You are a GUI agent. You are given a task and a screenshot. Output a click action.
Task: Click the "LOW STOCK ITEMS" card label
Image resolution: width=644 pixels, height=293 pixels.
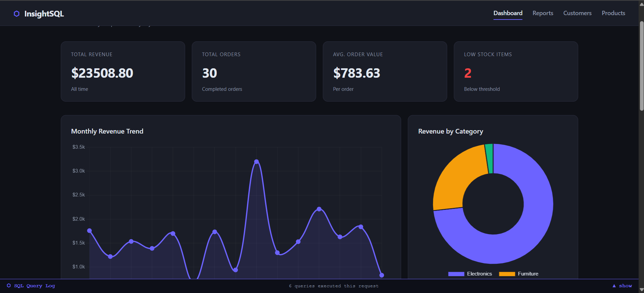[x=488, y=54]
